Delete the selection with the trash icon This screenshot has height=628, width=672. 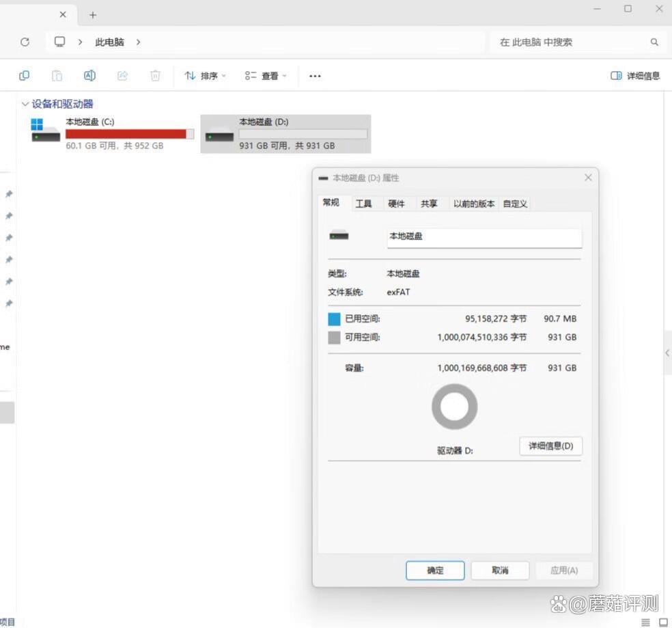coord(155,75)
